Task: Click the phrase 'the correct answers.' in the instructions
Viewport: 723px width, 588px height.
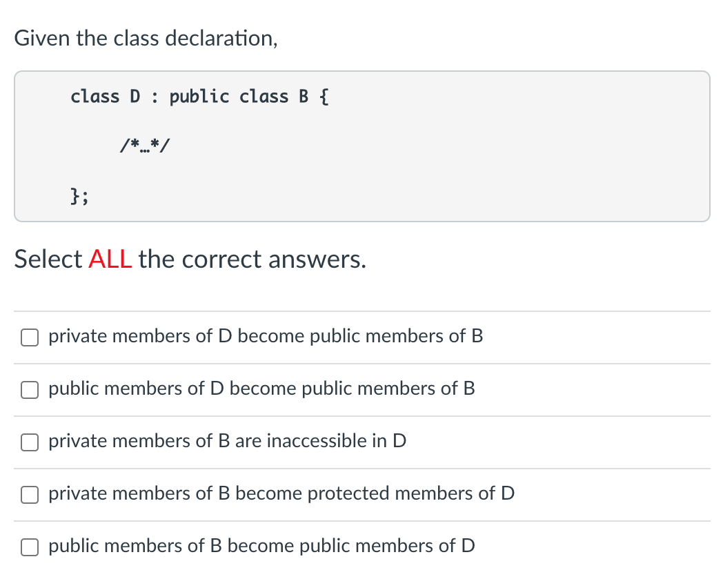Action: [252, 259]
